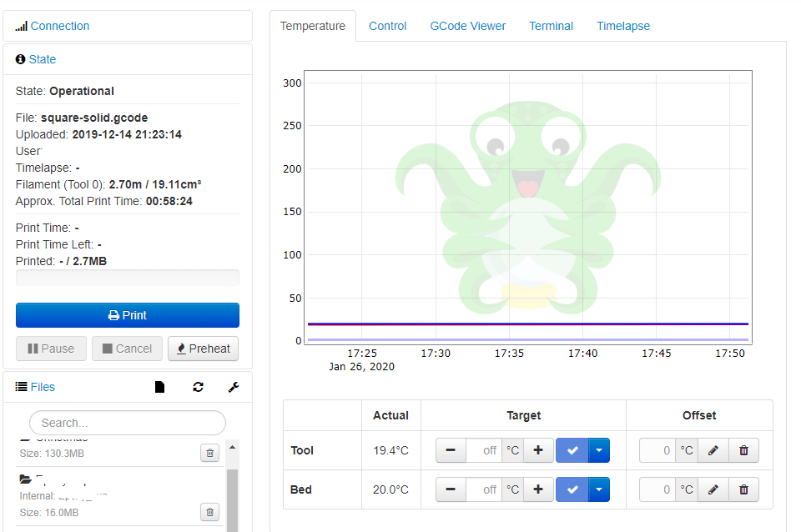Click the list icon beside Files
This screenshot has width=801, height=532.
point(21,387)
